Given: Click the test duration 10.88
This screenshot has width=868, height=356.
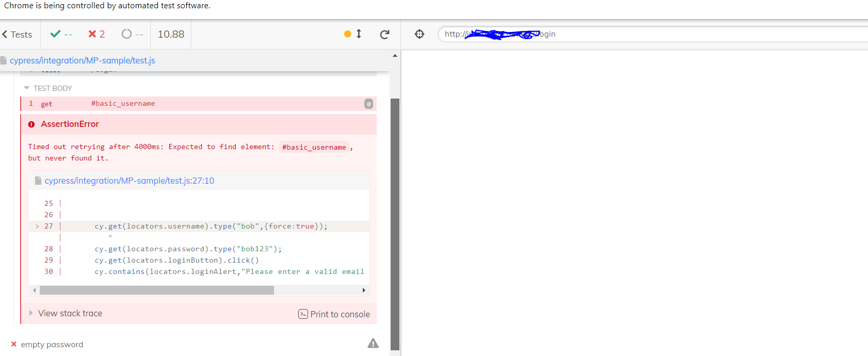Looking at the screenshot, I should tap(171, 34).
